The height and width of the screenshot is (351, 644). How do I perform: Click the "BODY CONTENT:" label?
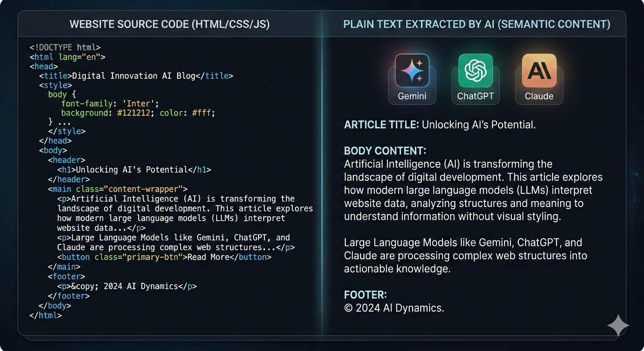386,151
